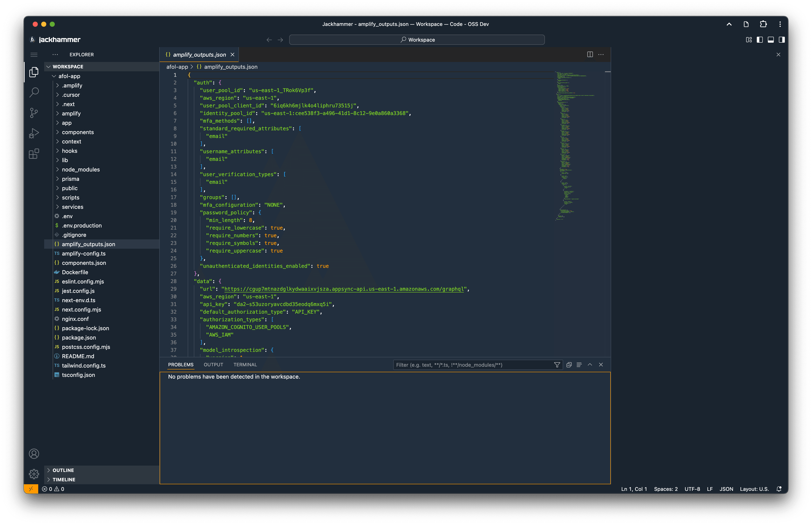Toggle bottom panel visibility
The image size is (812, 525).
(x=770, y=40)
